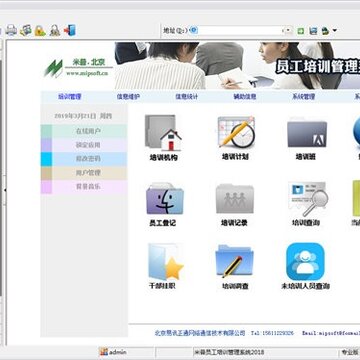The width and height of the screenshot is (360, 360).
Task: Open the 系统管理 menu
Action: (x=303, y=97)
